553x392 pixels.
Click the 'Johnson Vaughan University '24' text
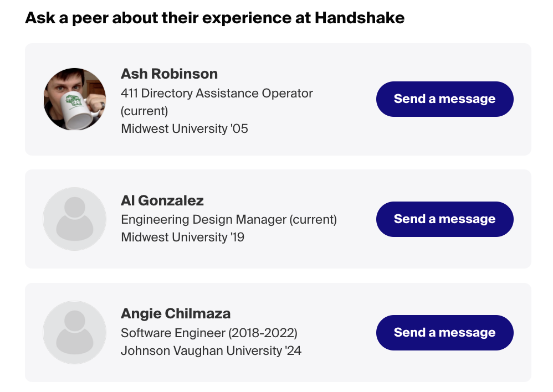click(211, 350)
